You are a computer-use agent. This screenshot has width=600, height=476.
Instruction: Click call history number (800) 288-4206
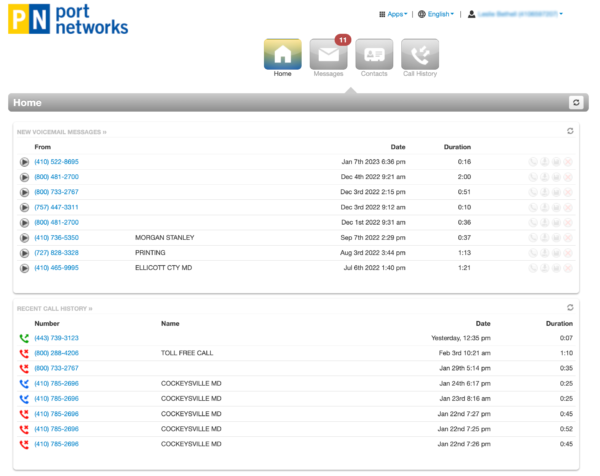coord(57,353)
